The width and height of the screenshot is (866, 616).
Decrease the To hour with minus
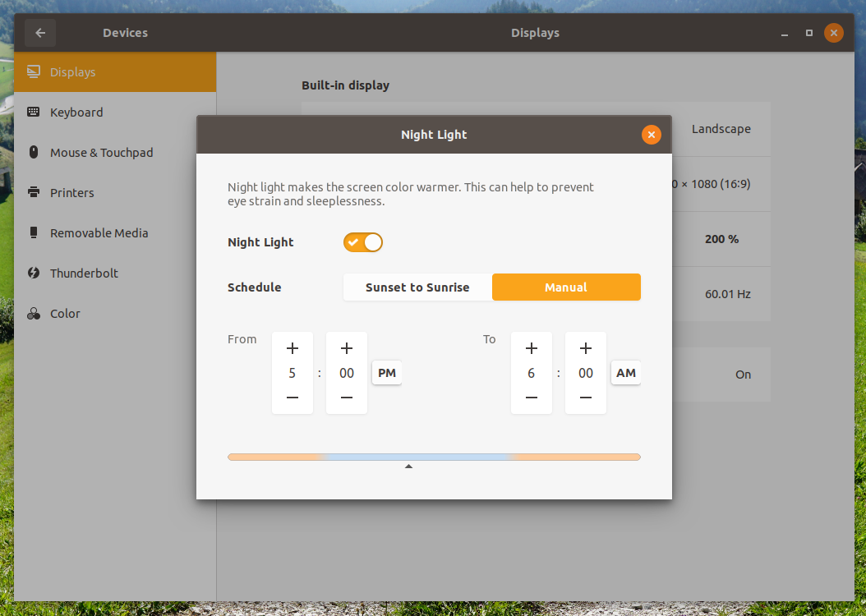pyautogui.click(x=532, y=398)
